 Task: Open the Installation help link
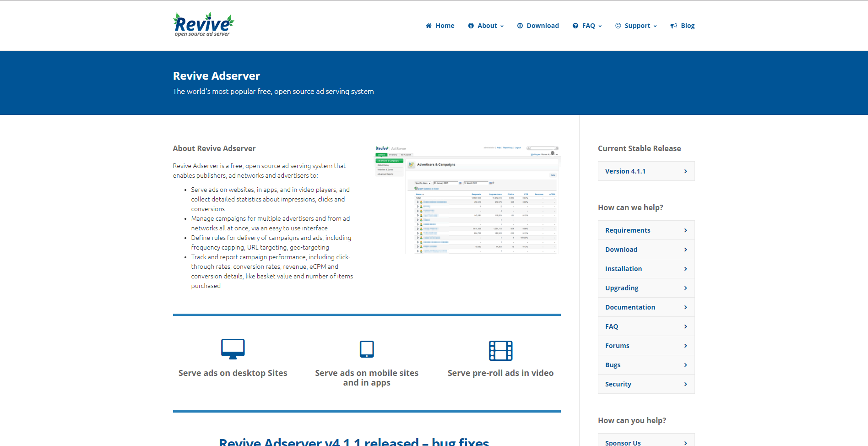coord(646,269)
